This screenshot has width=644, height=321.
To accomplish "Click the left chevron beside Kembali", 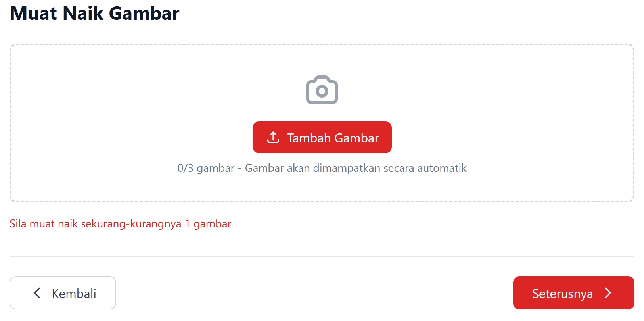I will click(37, 293).
